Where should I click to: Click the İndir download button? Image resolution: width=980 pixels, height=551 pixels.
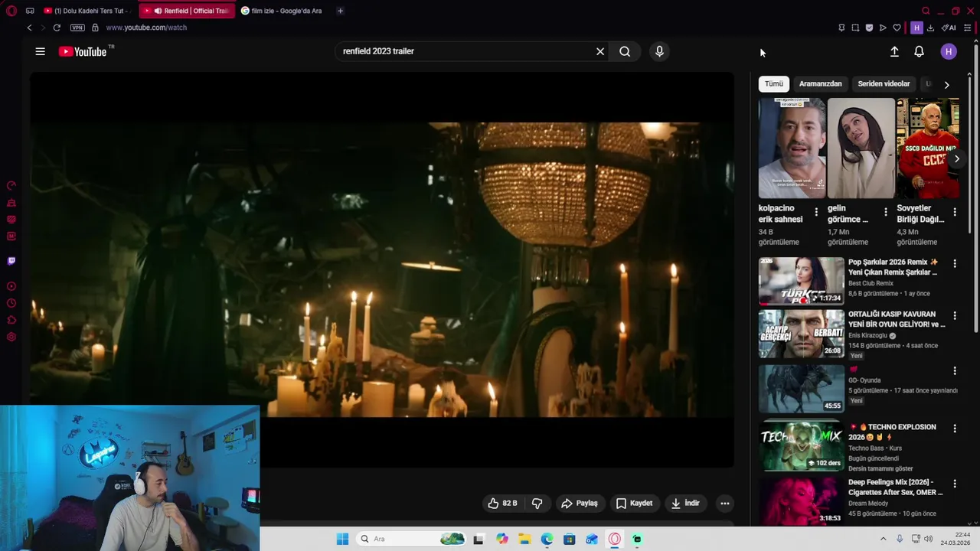686,503
